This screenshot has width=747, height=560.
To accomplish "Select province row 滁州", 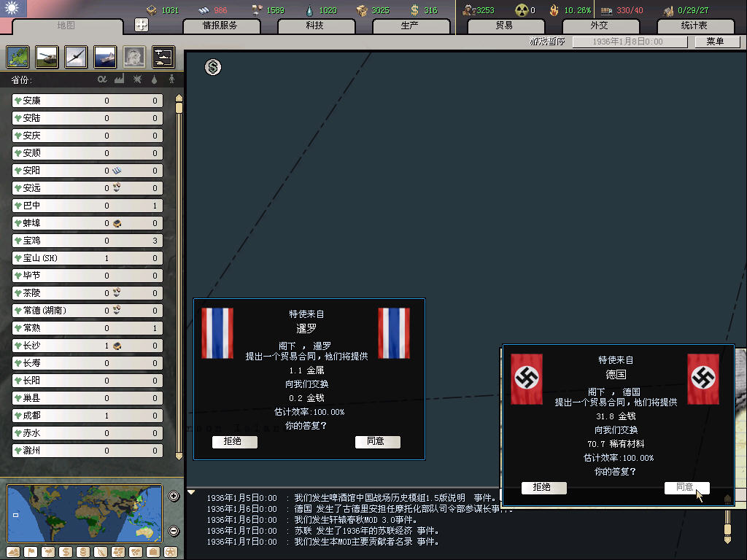I will point(88,451).
